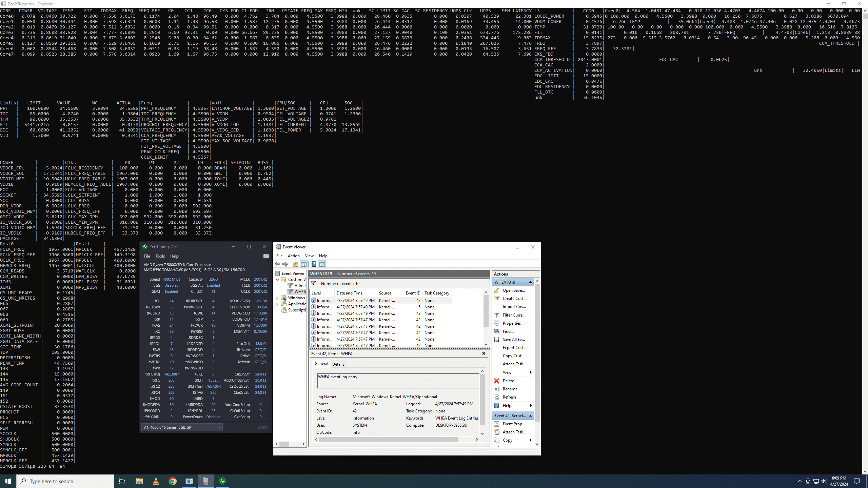Open the Action menu in Event Viewer
The width and height of the screenshot is (868, 488).
tap(294, 256)
